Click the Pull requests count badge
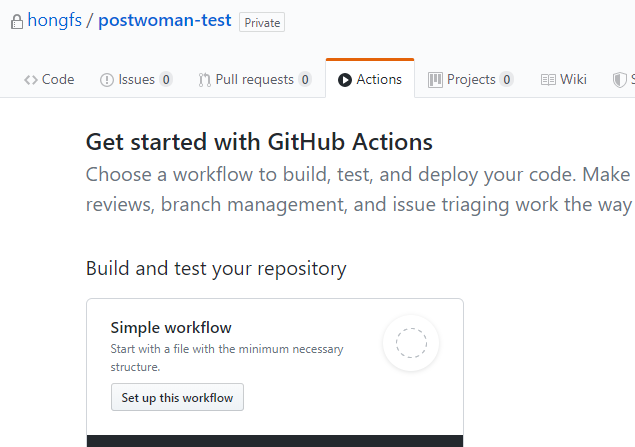This screenshot has height=447, width=635. tap(305, 79)
